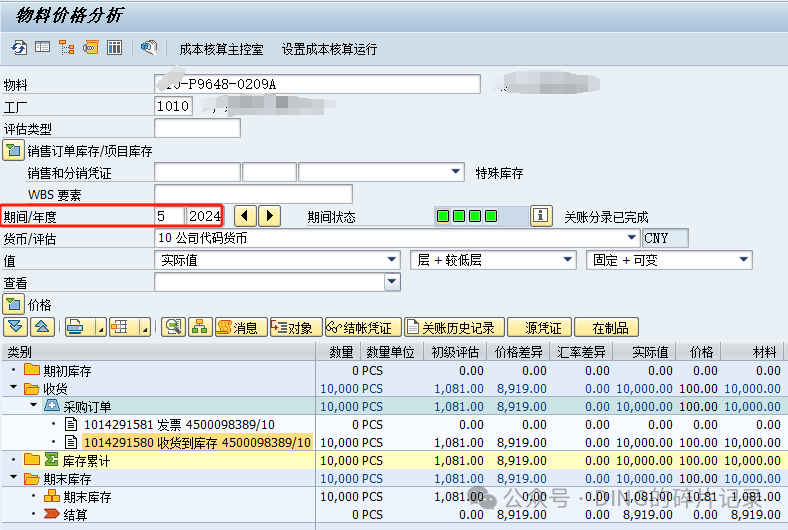Click the 初级评估 column header

(455, 352)
